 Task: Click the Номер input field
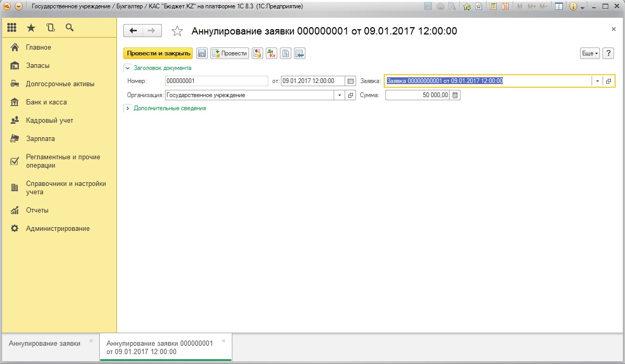tap(217, 81)
